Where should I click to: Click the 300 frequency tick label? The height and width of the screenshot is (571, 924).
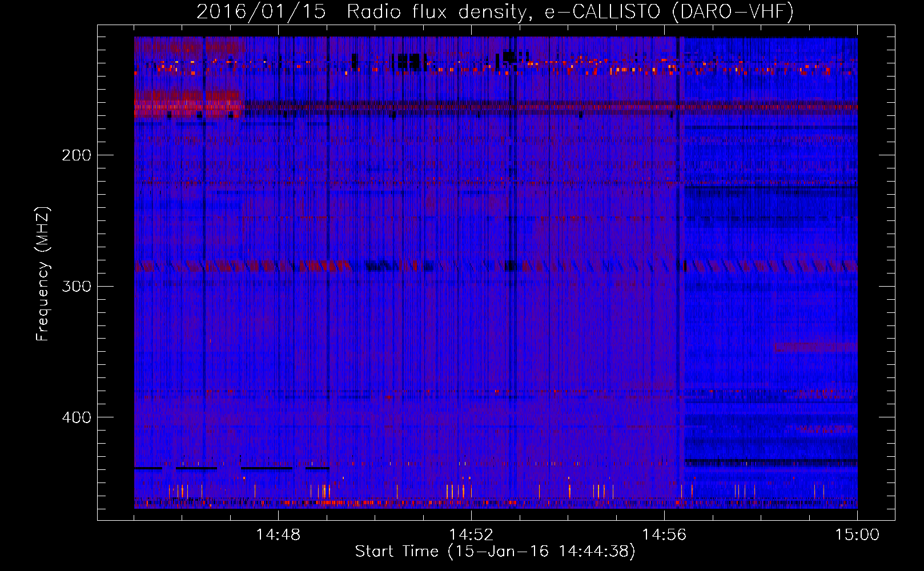[77, 286]
